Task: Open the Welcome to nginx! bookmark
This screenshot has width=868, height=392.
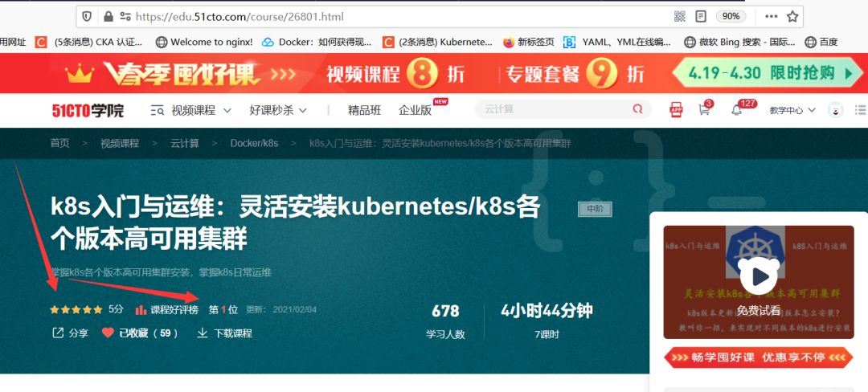Action: (204, 42)
